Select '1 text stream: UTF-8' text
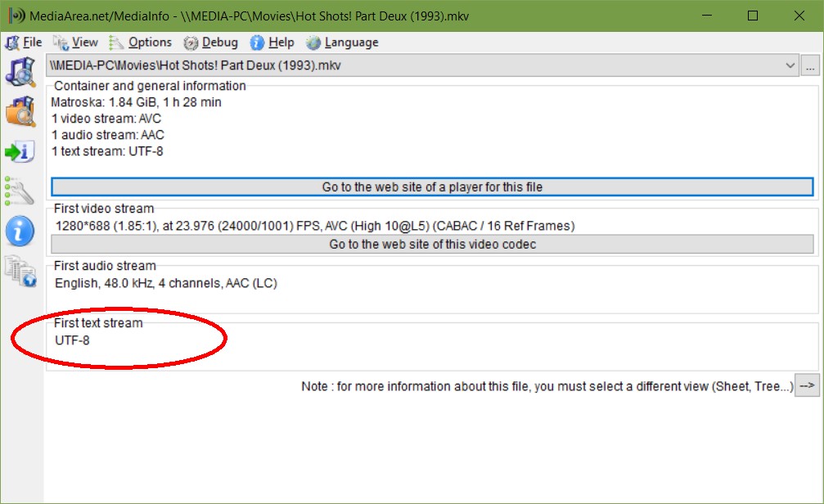Viewport: 824px width, 504px height. coord(107,151)
